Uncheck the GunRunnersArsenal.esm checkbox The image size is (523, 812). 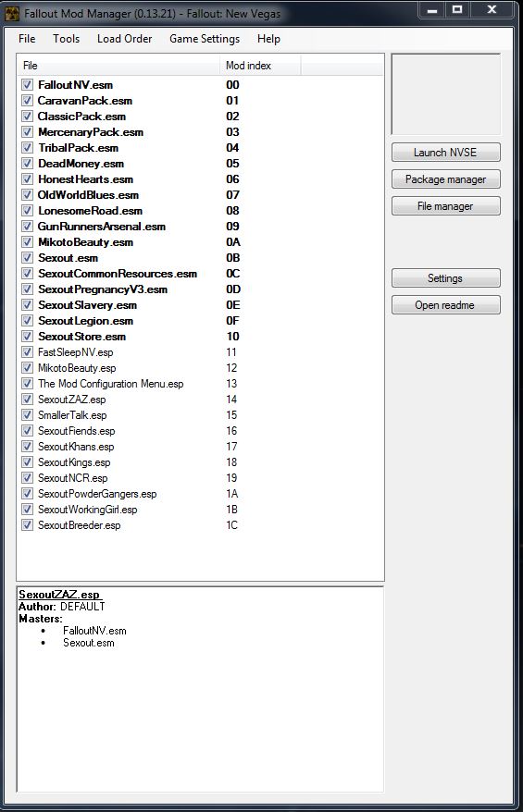pos(28,227)
